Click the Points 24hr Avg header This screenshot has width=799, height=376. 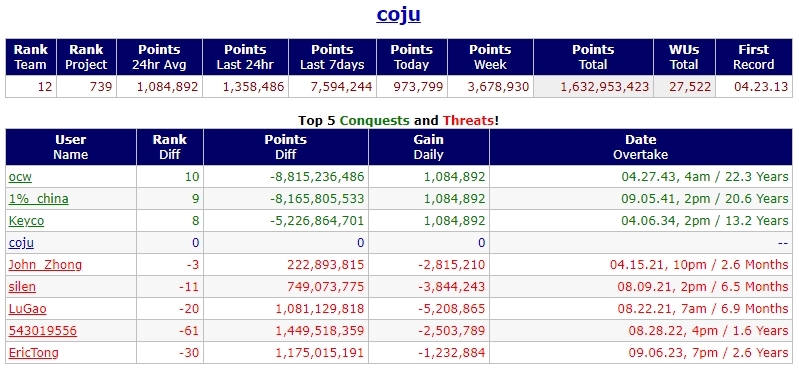coord(159,57)
